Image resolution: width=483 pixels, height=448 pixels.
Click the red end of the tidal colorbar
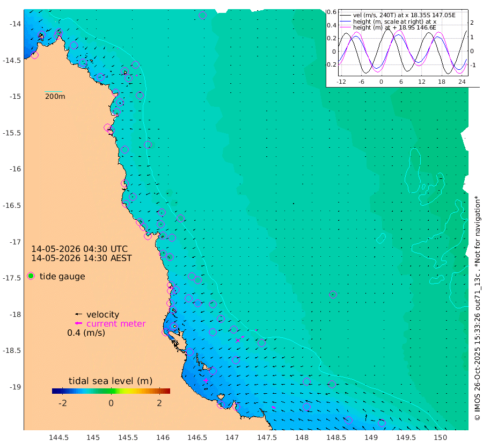(167, 391)
